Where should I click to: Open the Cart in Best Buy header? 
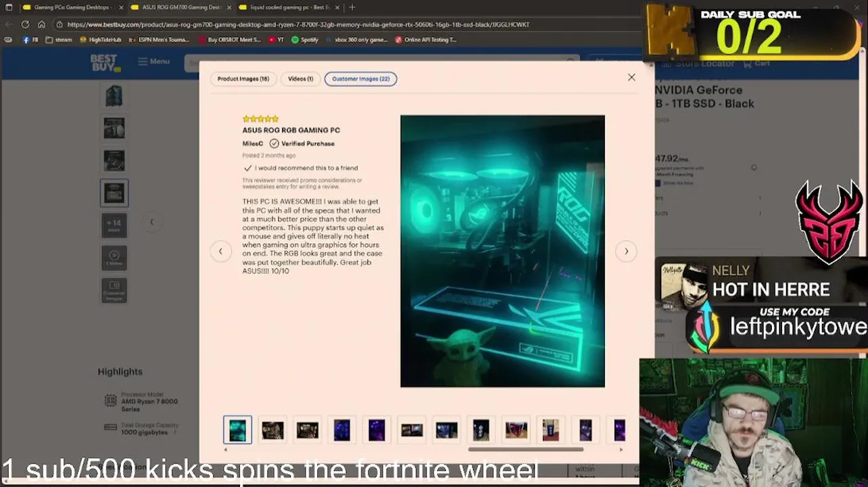(x=758, y=64)
